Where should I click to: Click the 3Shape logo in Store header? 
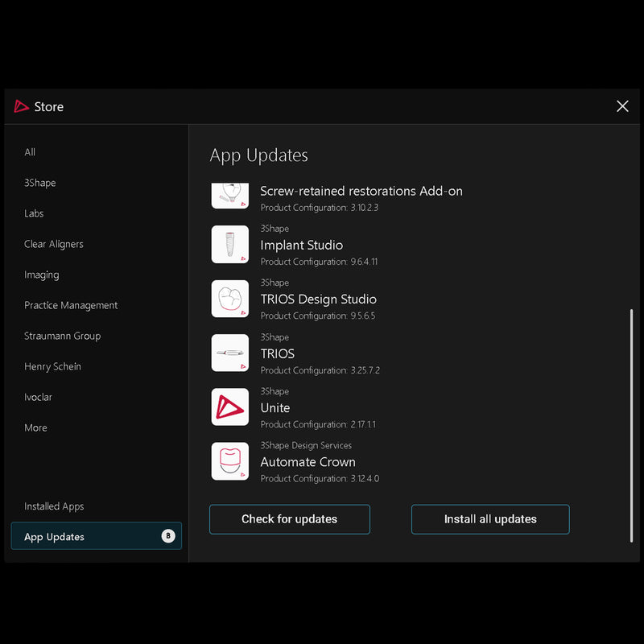[x=22, y=106]
